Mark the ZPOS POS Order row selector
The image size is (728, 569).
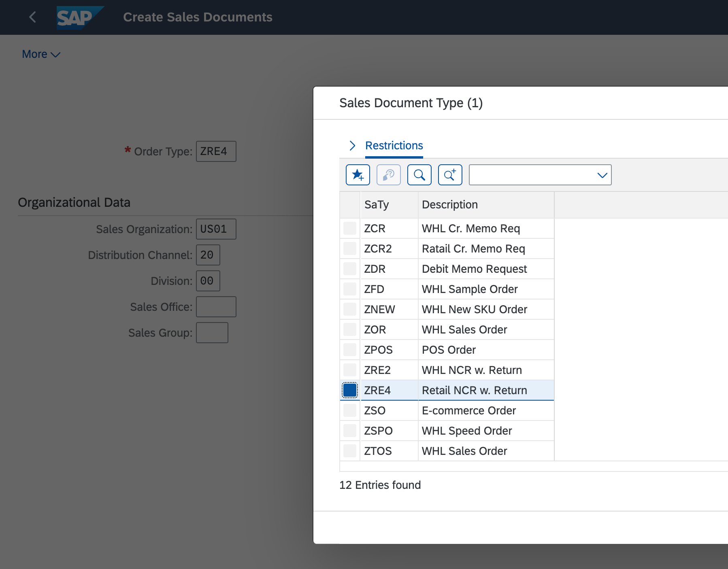coord(350,350)
